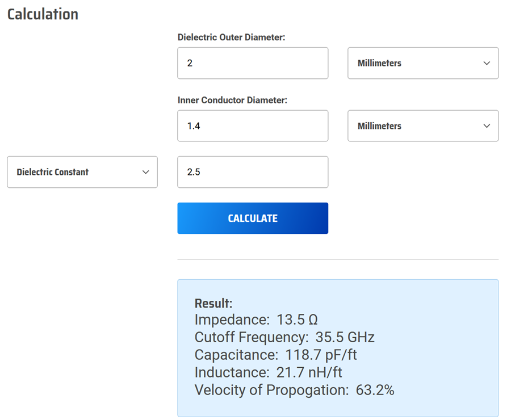Click the horizontal divider below CALCULATE button
The image size is (511, 420).
click(x=338, y=259)
